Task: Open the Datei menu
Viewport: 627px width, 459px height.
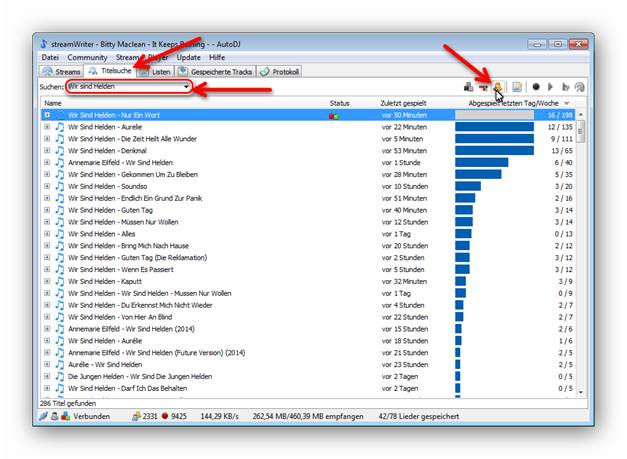Action: point(50,57)
